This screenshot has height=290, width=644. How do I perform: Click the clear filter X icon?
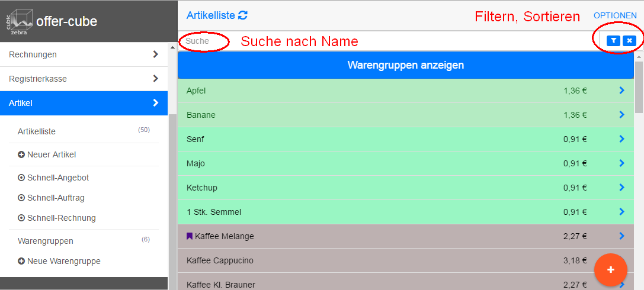[x=629, y=41]
